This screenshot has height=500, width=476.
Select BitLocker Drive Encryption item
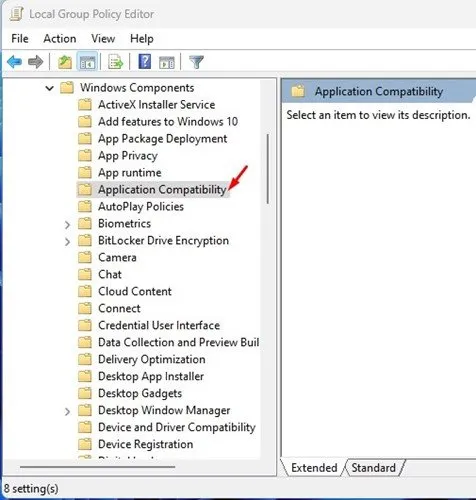pos(163,240)
